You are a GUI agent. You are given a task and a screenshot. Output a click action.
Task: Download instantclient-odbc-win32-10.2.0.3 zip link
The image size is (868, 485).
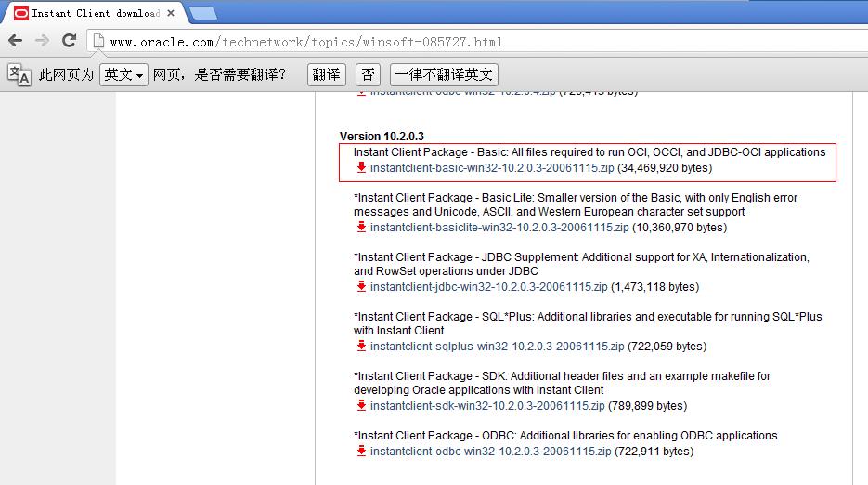tap(490, 452)
